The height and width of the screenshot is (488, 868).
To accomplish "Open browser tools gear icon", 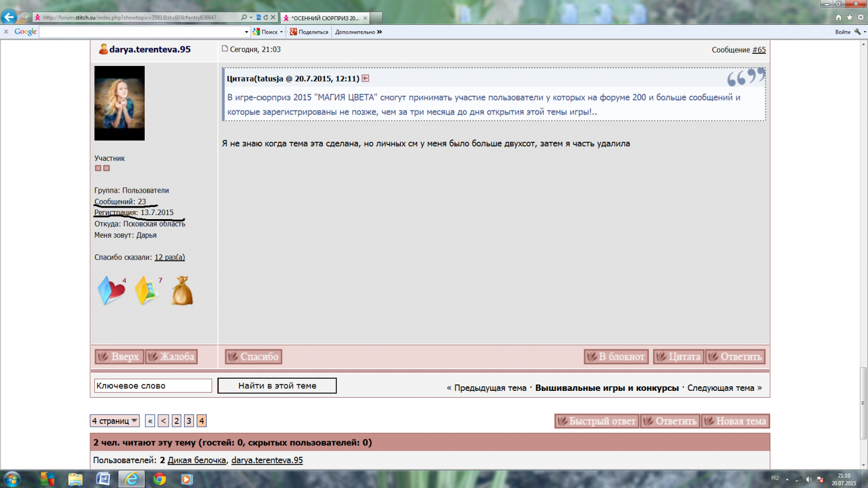I will point(860,17).
